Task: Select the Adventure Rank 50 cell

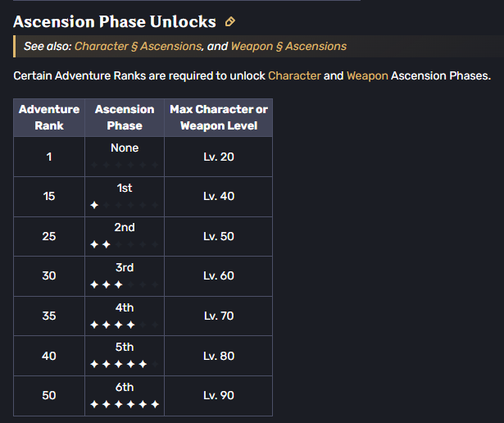Action: click(49, 396)
